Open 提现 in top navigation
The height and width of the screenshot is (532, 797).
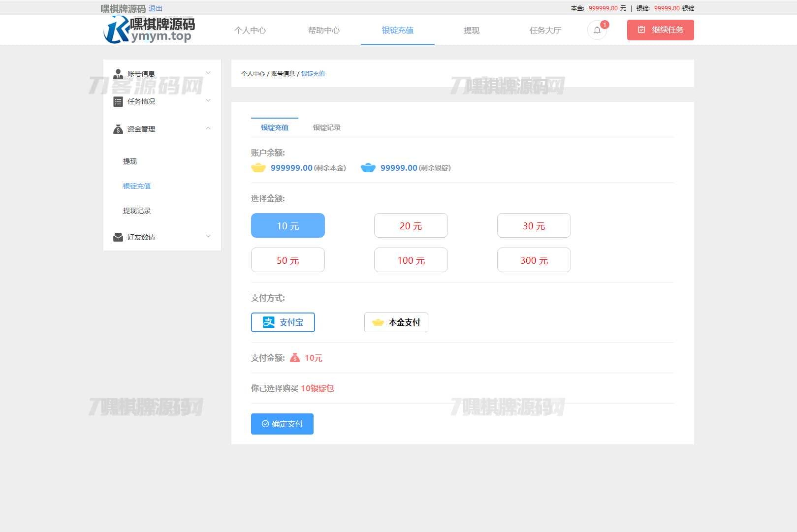tap(472, 30)
